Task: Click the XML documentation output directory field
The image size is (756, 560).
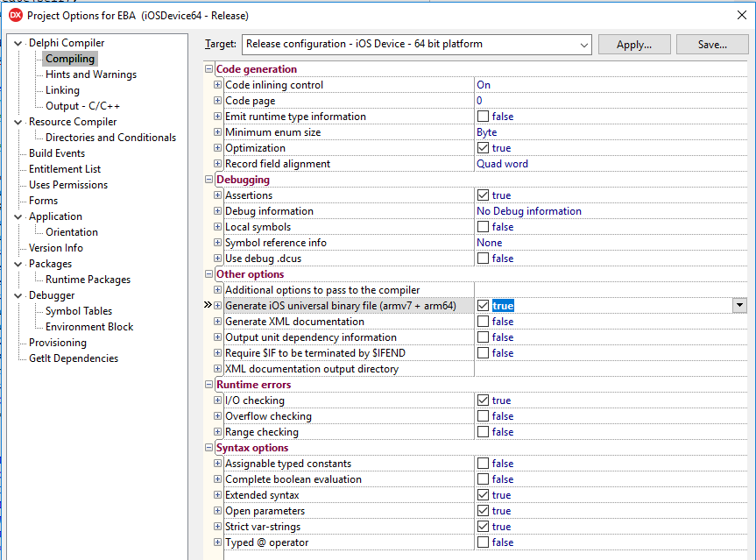Action: 611,369
